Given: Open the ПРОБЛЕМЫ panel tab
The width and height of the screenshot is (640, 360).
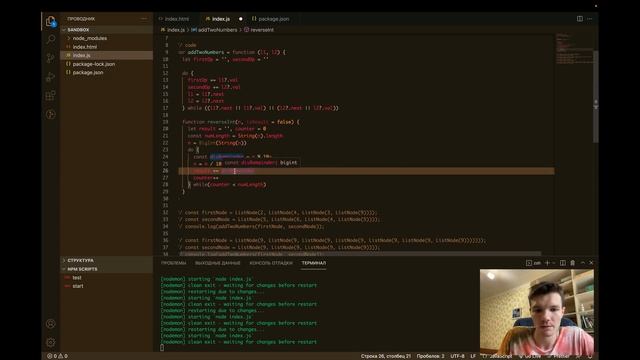Looking at the screenshot, I should 173,263.
